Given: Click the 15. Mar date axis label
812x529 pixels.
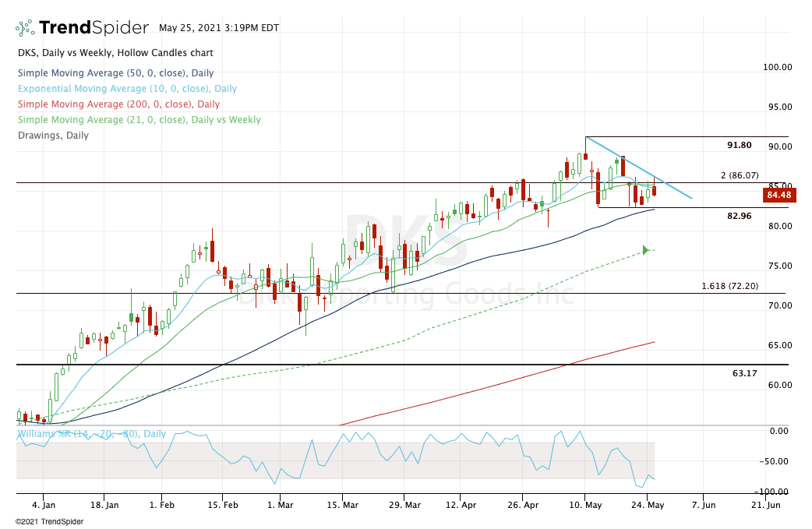Looking at the screenshot, I should [342, 505].
